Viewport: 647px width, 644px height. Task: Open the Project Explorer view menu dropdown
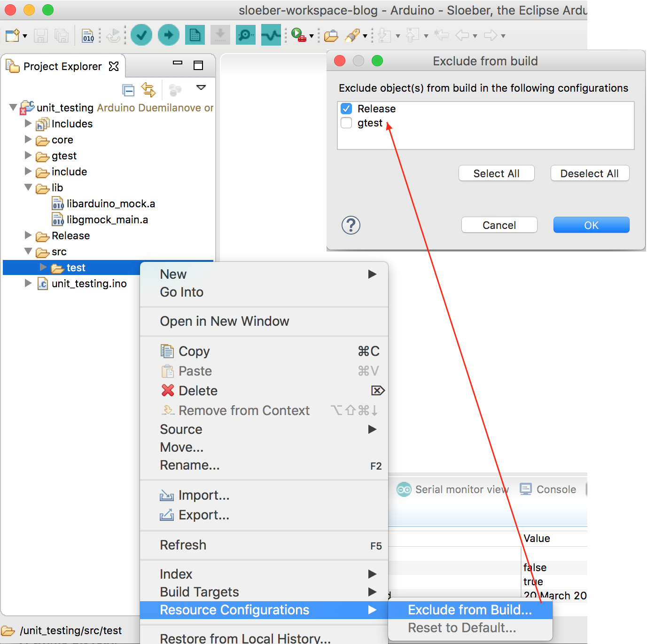201,88
